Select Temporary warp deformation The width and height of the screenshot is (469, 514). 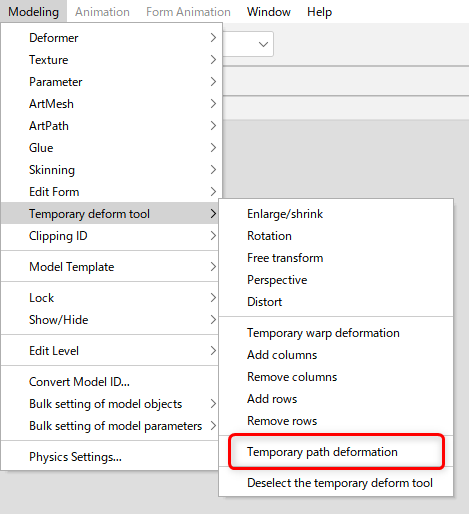pos(336,333)
